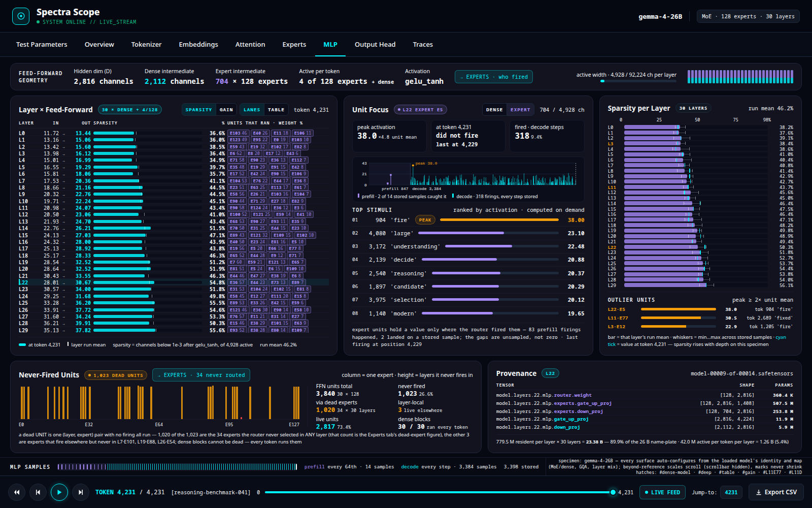Select the highlighted L22 layer row
Viewport: 812px width, 508px height.
pyautogui.click(x=174, y=282)
